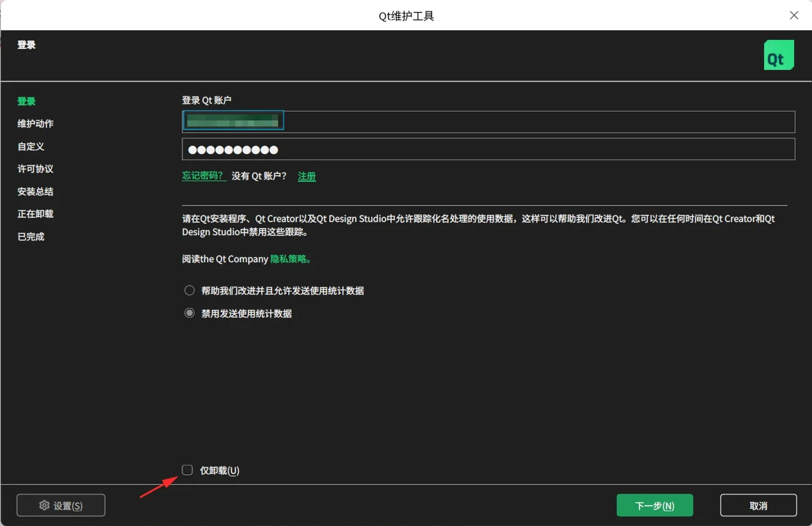This screenshot has height=526, width=812.
Task: Select the 维护动作 step in sidebar
Action: [36, 124]
